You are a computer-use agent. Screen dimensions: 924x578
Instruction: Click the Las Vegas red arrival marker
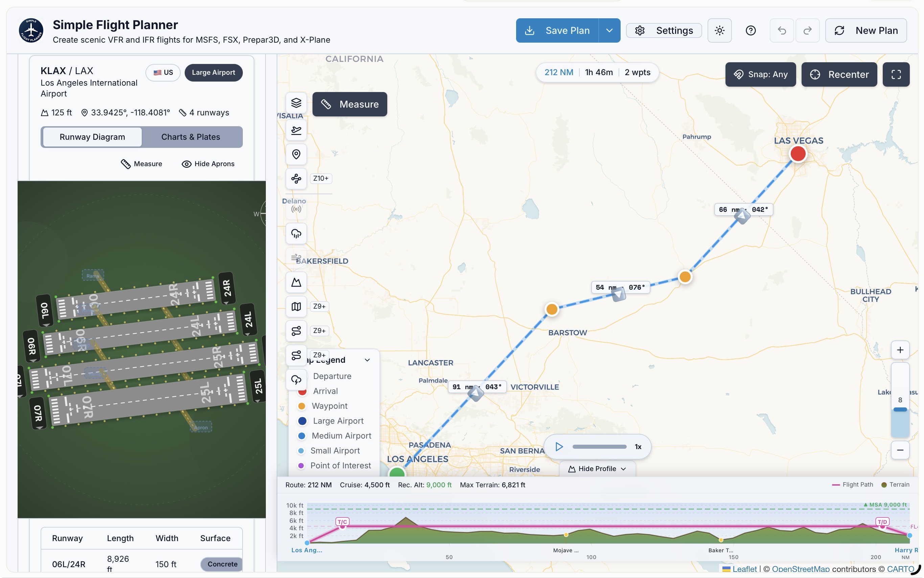pos(798,154)
